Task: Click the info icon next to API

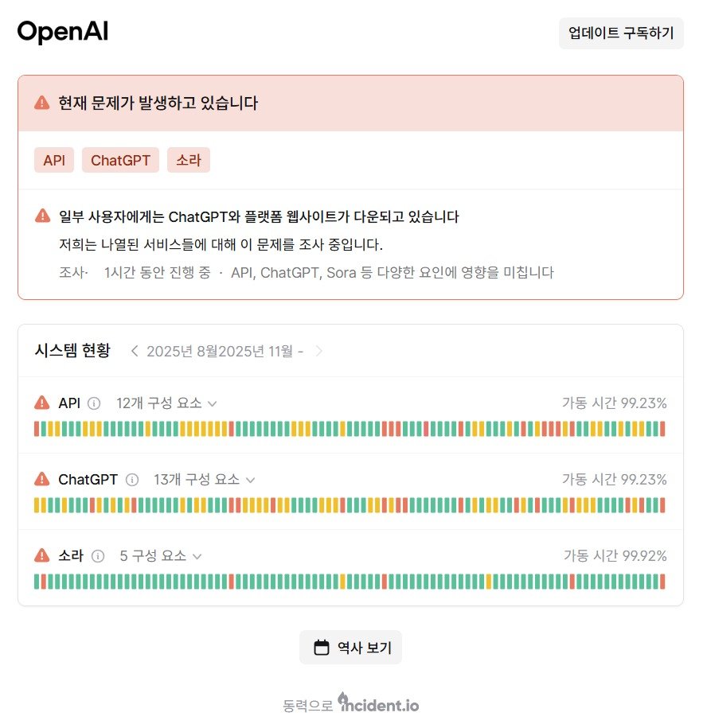Action: click(95, 403)
